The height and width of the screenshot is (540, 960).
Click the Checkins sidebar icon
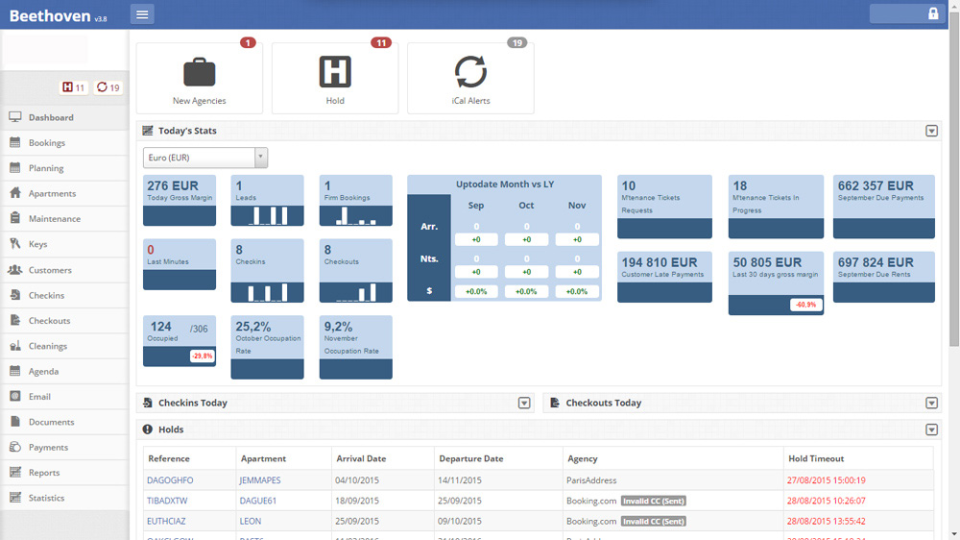coord(15,295)
